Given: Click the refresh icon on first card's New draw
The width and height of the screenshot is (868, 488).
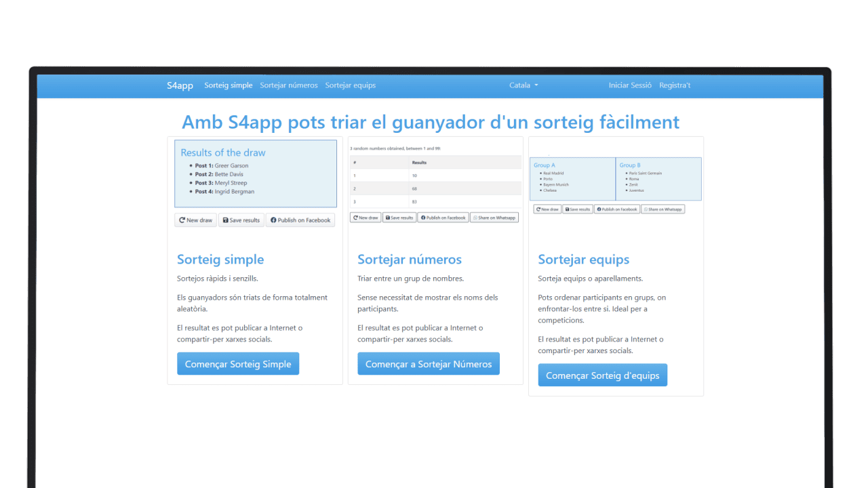Looking at the screenshot, I should [182, 220].
